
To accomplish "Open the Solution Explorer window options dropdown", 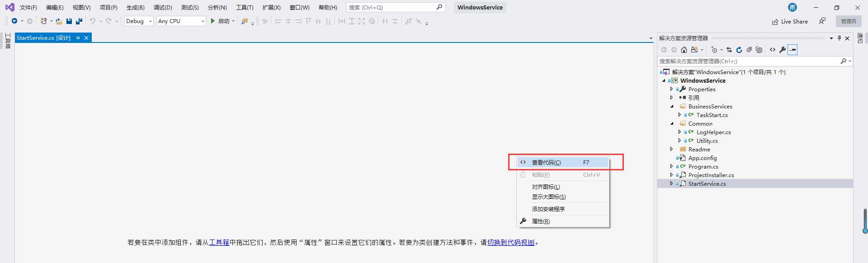I will pos(831,38).
